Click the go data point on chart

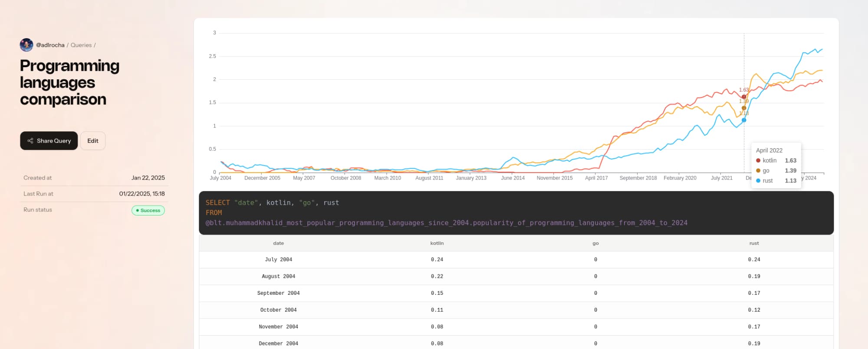point(744,108)
